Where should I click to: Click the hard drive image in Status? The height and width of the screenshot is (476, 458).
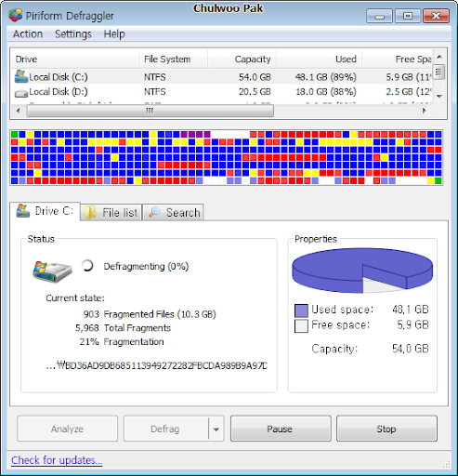(x=52, y=271)
